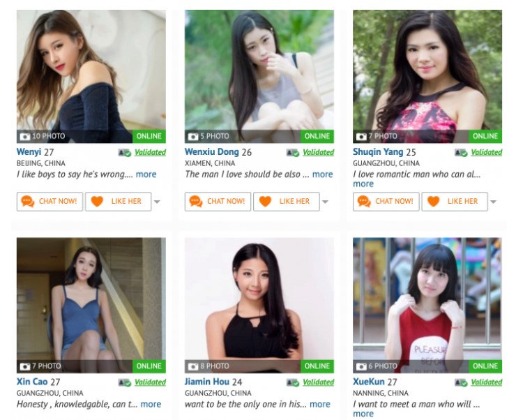Click camera icon on Wenxiu Dong's photo badge
The image size is (516, 420).
pyautogui.click(x=193, y=136)
